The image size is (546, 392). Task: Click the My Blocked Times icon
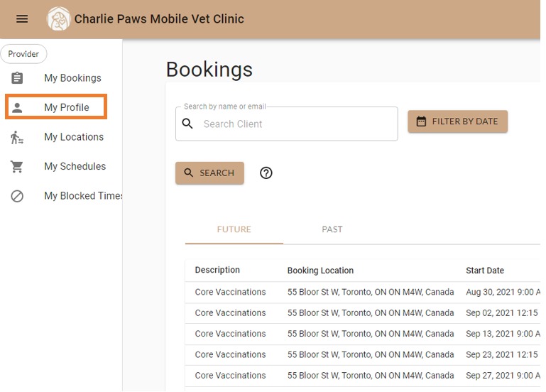tap(17, 197)
